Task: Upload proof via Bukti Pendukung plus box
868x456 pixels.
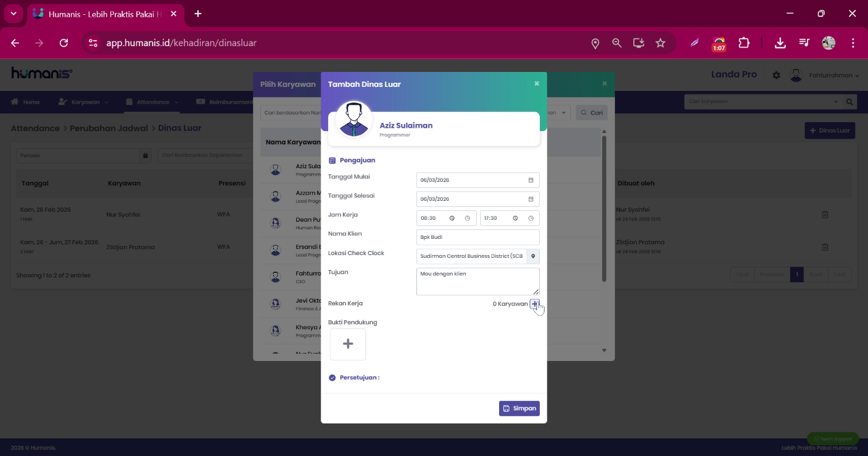Action: (348, 344)
